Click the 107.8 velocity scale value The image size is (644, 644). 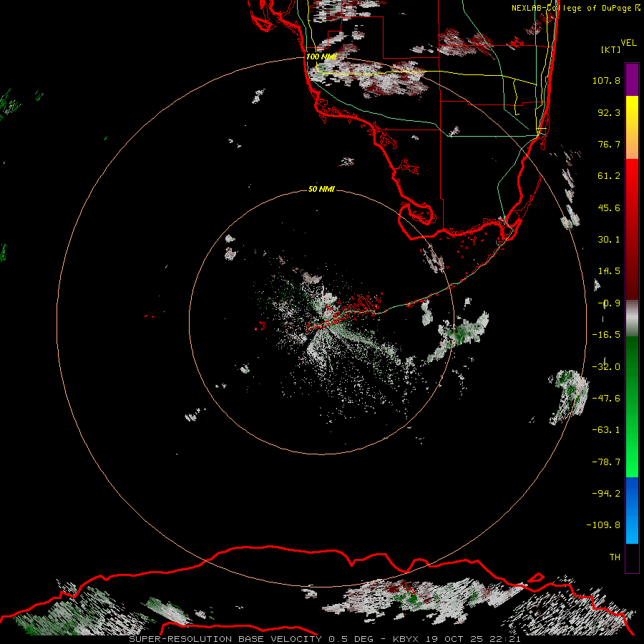pos(606,80)
